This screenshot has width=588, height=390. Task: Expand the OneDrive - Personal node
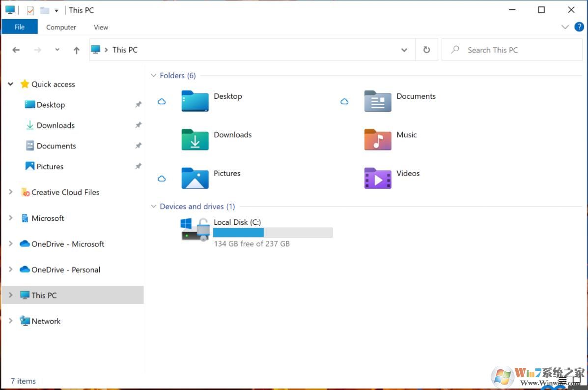tap(10, 270)
